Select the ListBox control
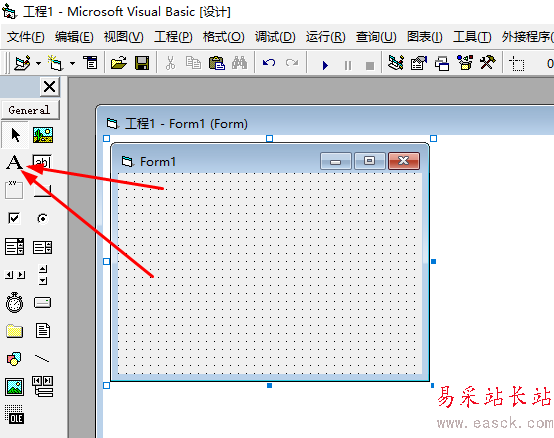The width and height of the screenshot is (554, 438). (x=42, y=247)
